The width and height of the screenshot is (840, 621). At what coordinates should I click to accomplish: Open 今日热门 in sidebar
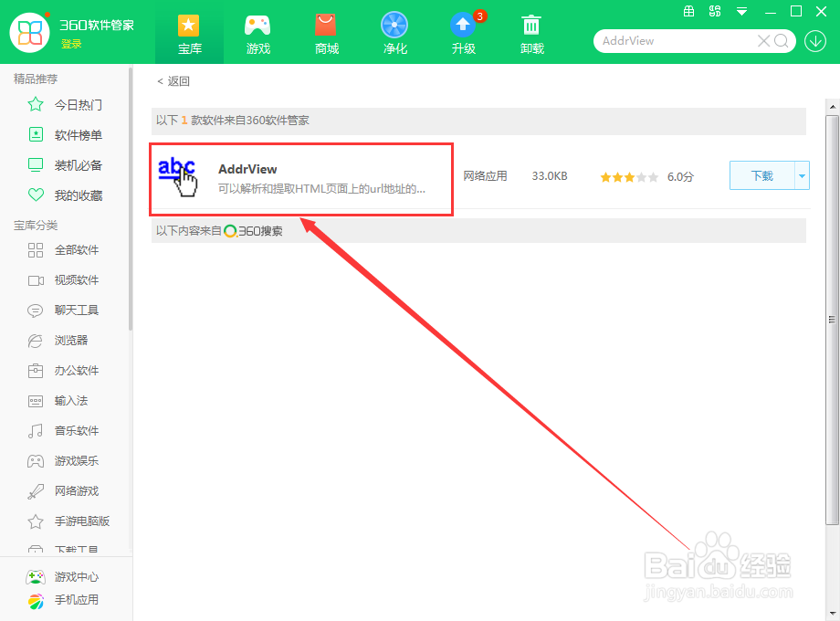(79, 105)
